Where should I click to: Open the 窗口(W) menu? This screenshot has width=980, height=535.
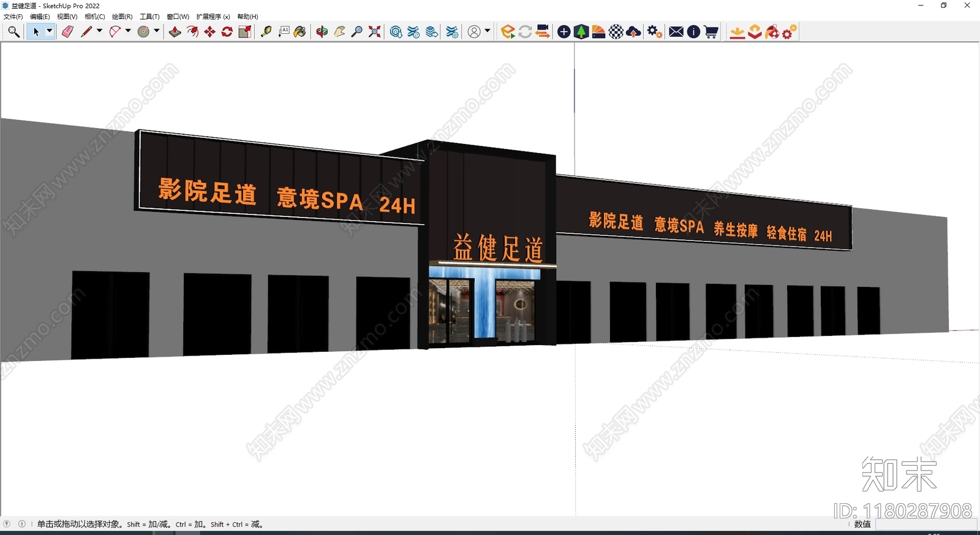(178, 17)
